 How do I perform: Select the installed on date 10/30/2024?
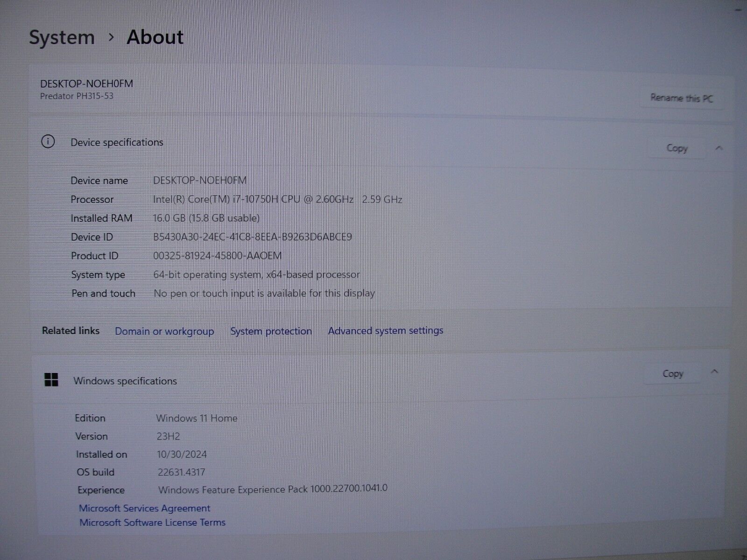[x=182, y=454]
